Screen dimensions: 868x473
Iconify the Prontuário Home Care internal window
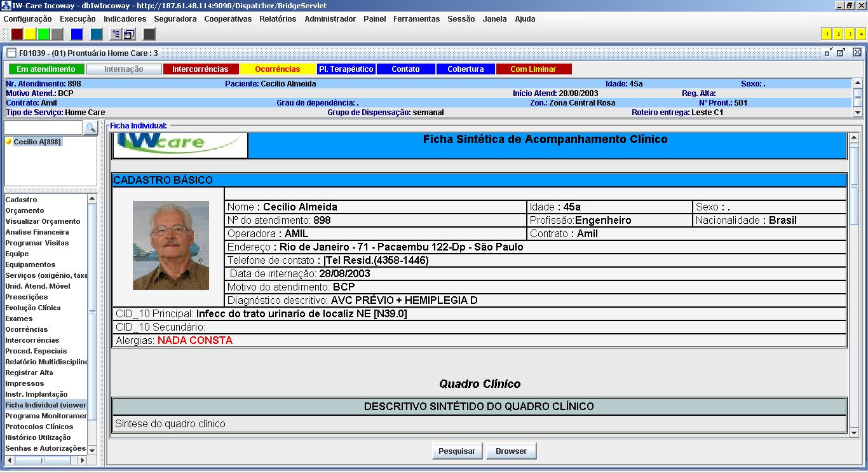click(x=829, y=53)
